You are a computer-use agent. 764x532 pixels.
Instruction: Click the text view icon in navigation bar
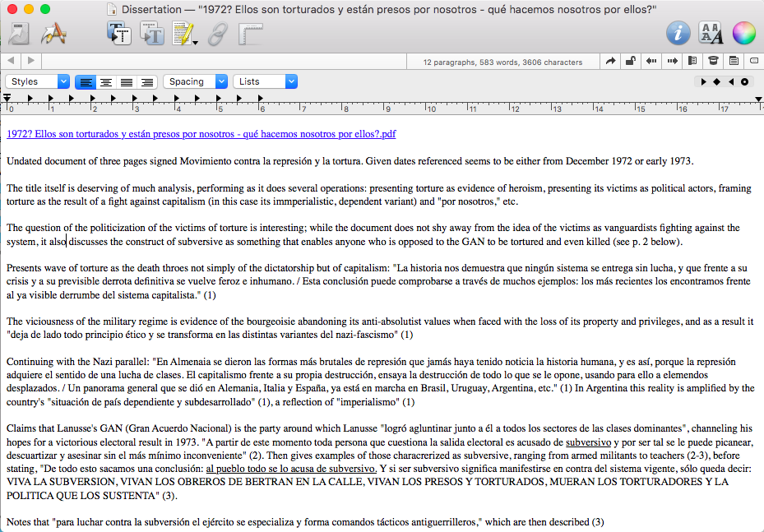click(734, 61)
